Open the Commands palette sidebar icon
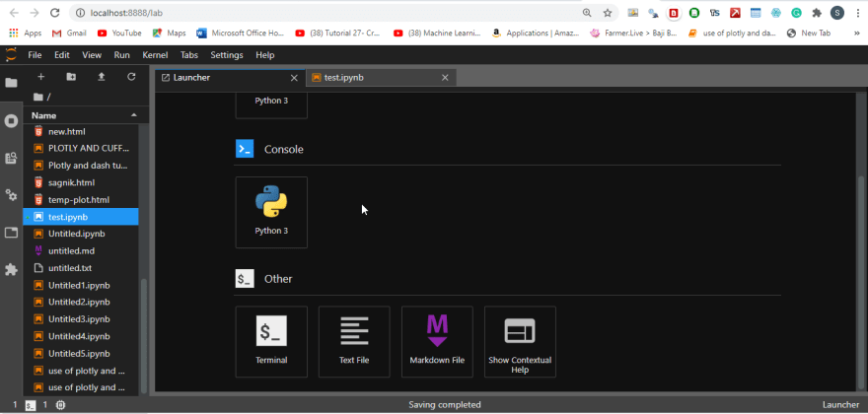 (x=11, y=159)
